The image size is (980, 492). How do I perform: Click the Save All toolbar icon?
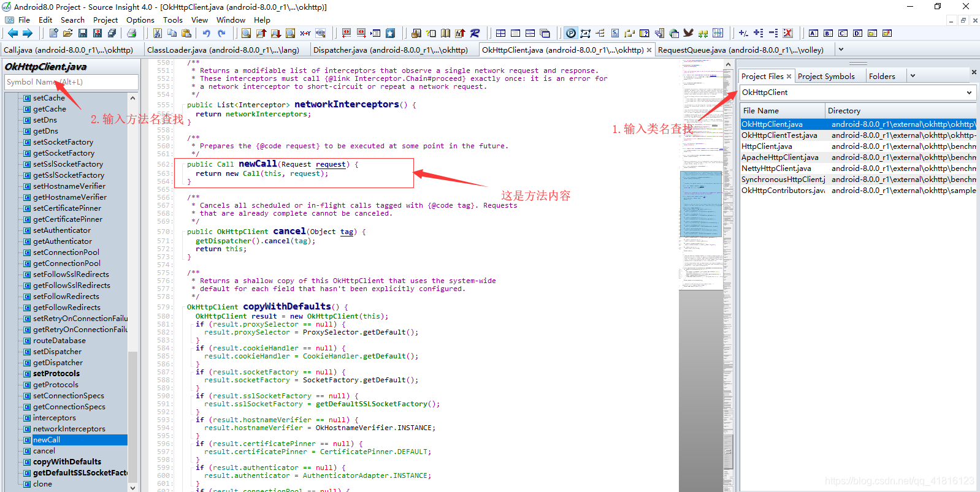point(112,33)
